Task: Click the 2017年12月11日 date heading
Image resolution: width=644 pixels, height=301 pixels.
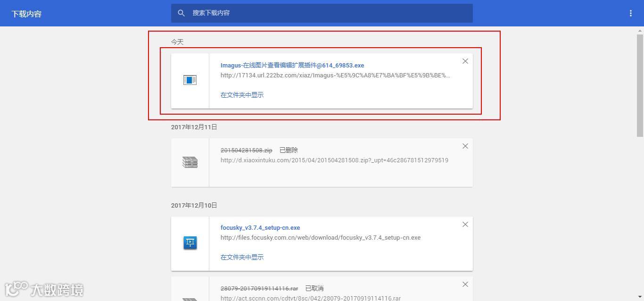Action: click(x=194, y=127)
